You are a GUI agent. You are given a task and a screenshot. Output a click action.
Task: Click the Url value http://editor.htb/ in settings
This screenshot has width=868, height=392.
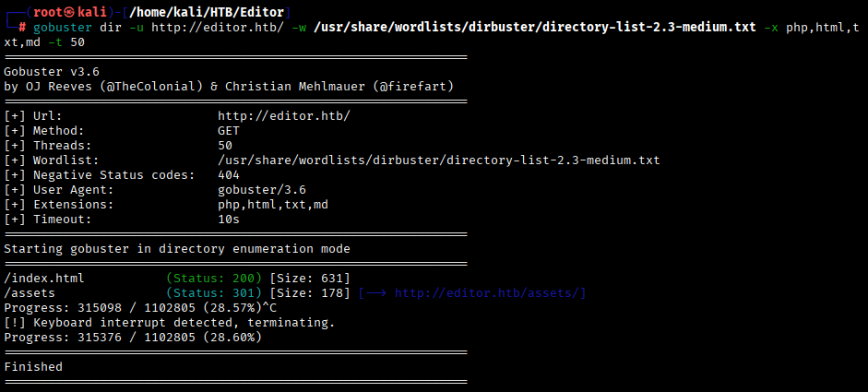point(284,116)
